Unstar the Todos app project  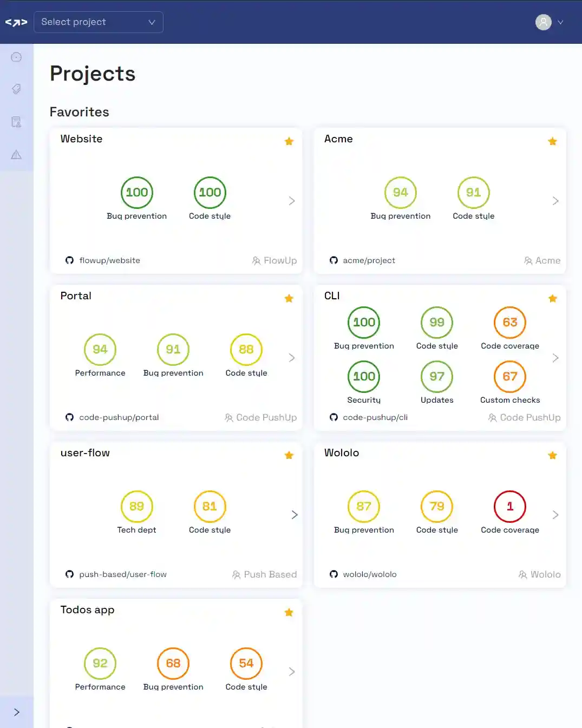pyautogui.click(x=289, y=612)
